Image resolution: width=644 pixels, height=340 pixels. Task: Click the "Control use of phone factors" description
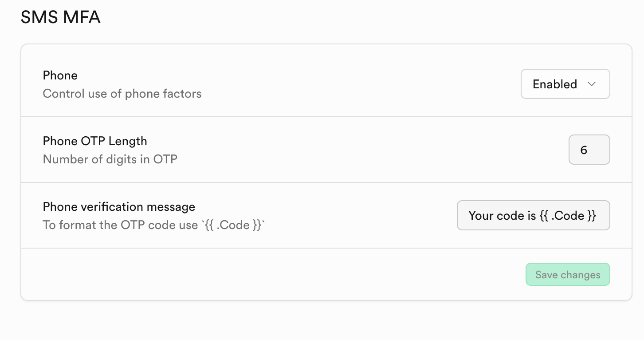pos(122,94)
